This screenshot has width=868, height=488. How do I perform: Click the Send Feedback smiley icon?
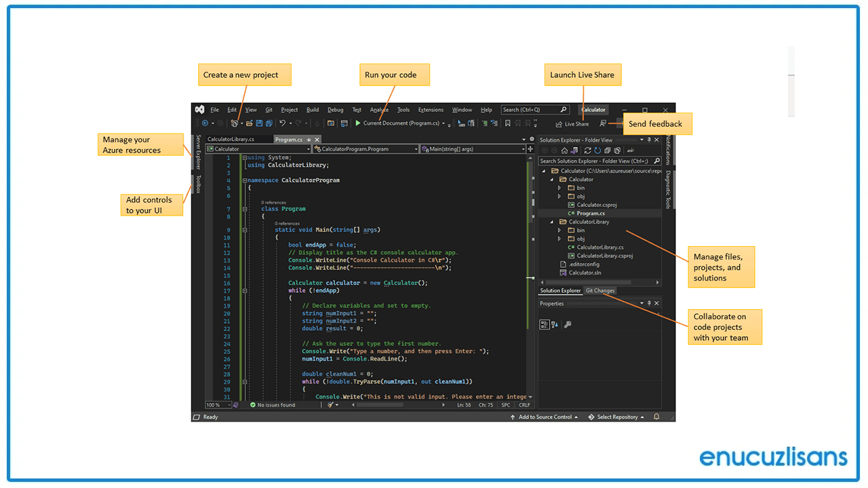[603, 123]
